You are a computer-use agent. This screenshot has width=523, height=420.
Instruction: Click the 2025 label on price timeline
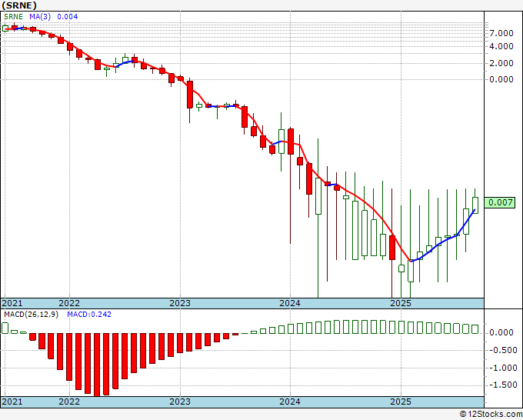(401, 303)
